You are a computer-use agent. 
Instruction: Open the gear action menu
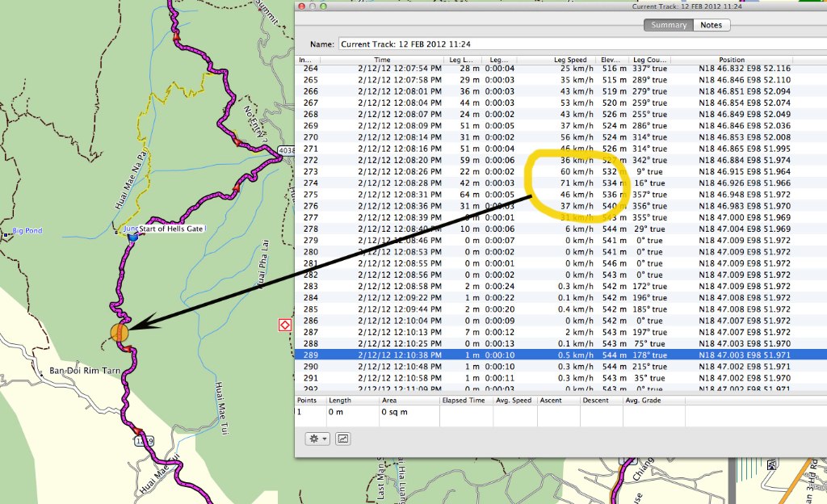coord(316,439)
